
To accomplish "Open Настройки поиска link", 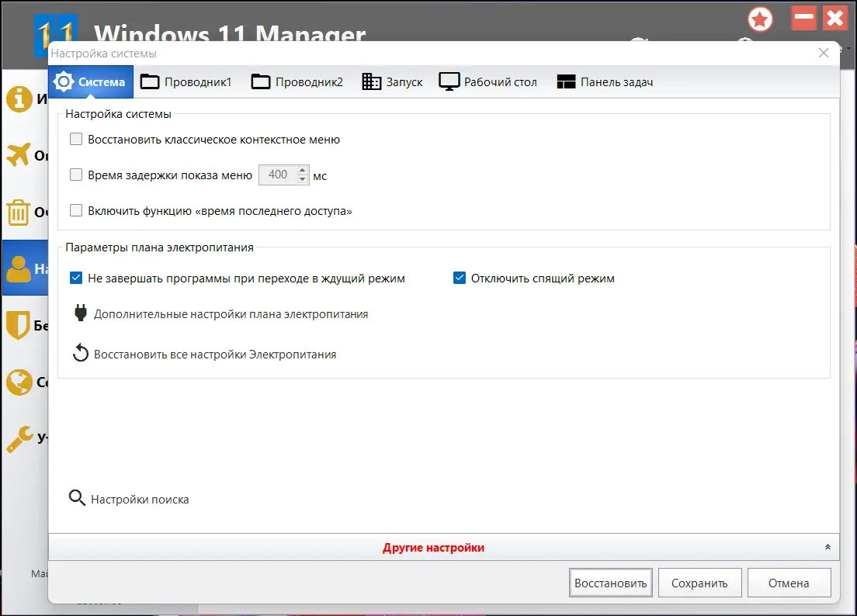I will 140,499.
